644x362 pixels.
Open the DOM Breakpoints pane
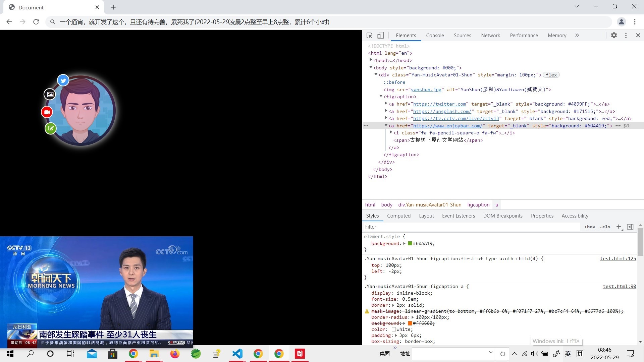(503, 216)
